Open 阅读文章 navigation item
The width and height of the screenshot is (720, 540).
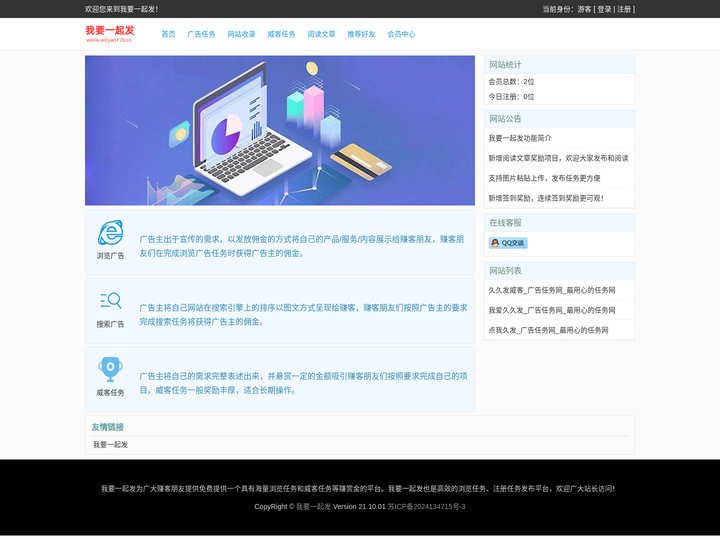click(x=321, y=34)
